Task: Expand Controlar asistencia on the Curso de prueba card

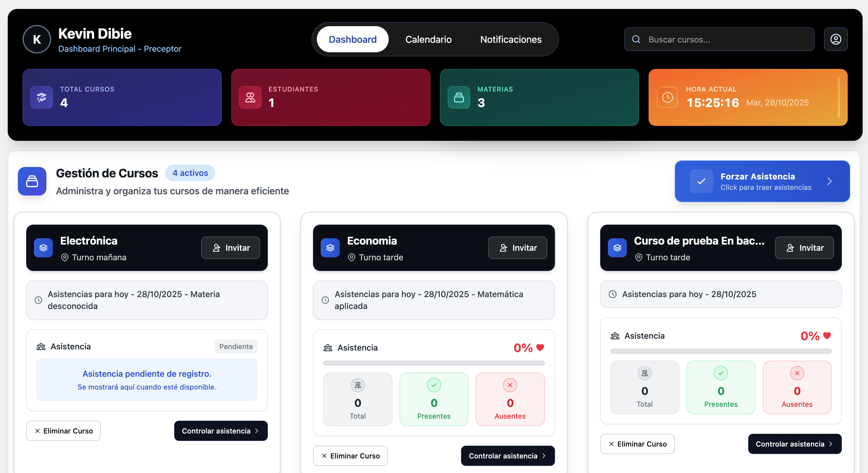Action: [794, 444]
